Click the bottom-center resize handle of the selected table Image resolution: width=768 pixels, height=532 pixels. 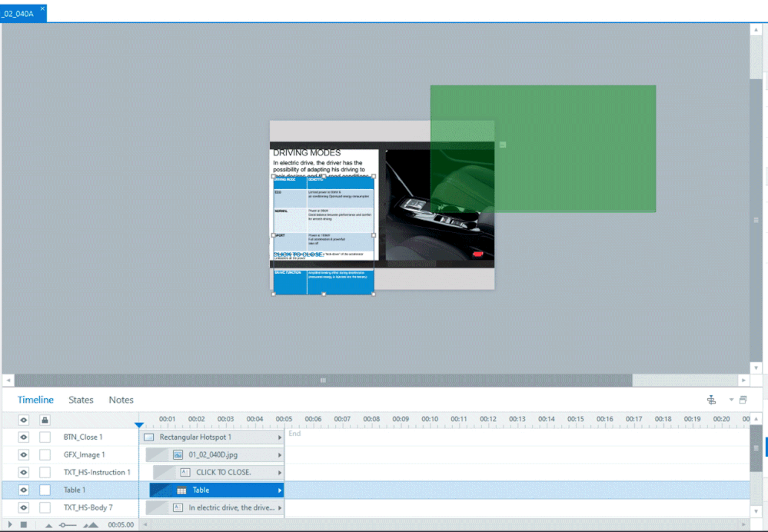[x=323, y=294]
